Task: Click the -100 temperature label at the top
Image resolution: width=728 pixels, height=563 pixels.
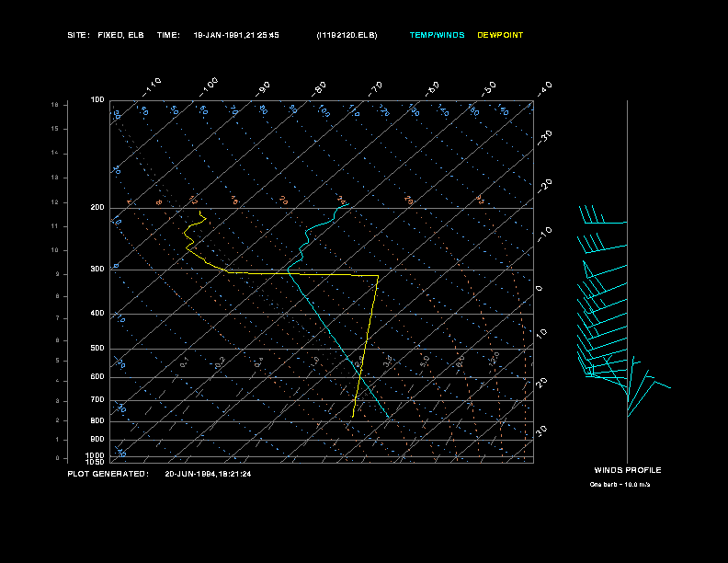Action: pyautogui.click(x=209, y=87)
